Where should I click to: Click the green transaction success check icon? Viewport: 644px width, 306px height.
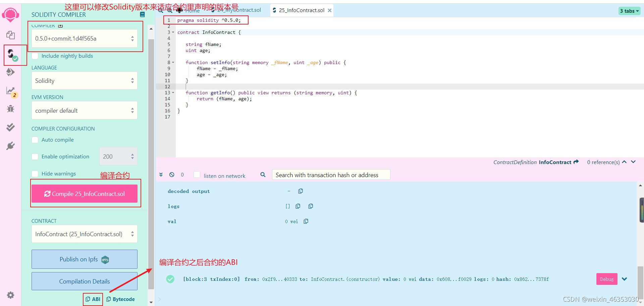pos(170,279)
